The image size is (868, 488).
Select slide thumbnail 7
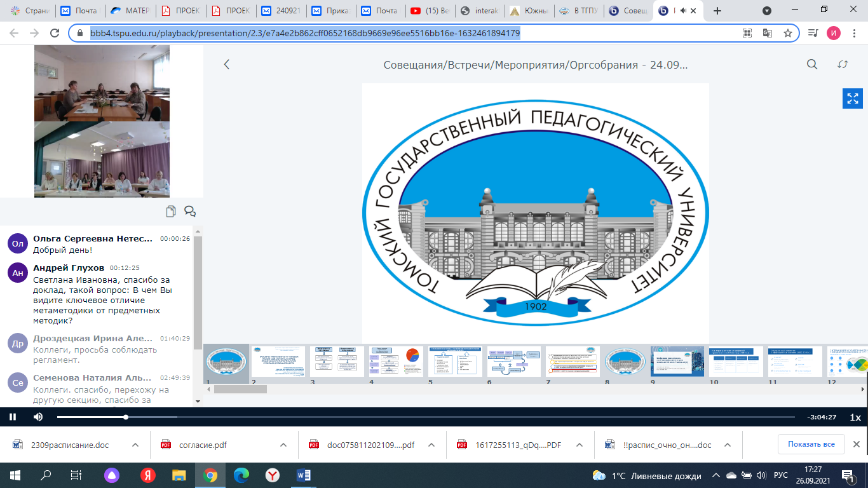(x=573, y=362)
